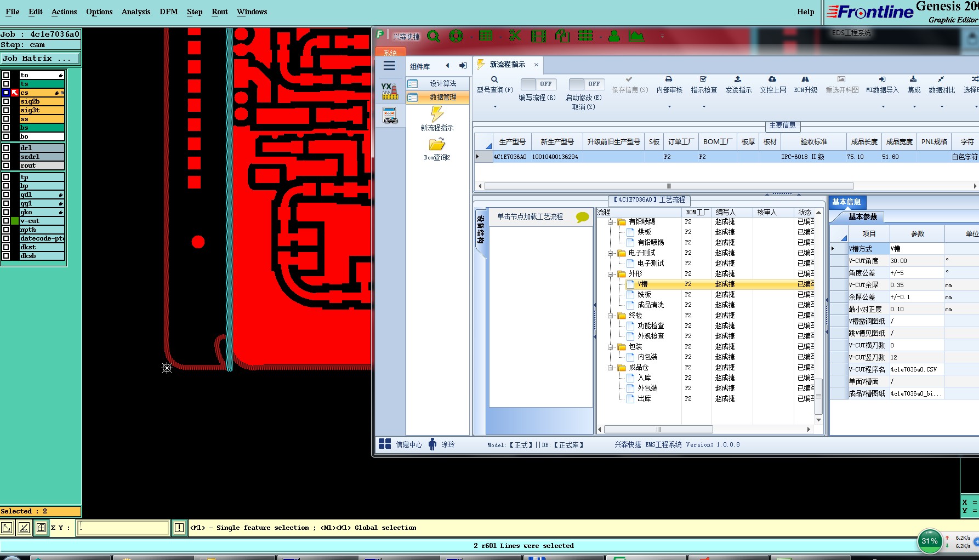
Task: Open the DFM menu
Action: pos(169,12)
